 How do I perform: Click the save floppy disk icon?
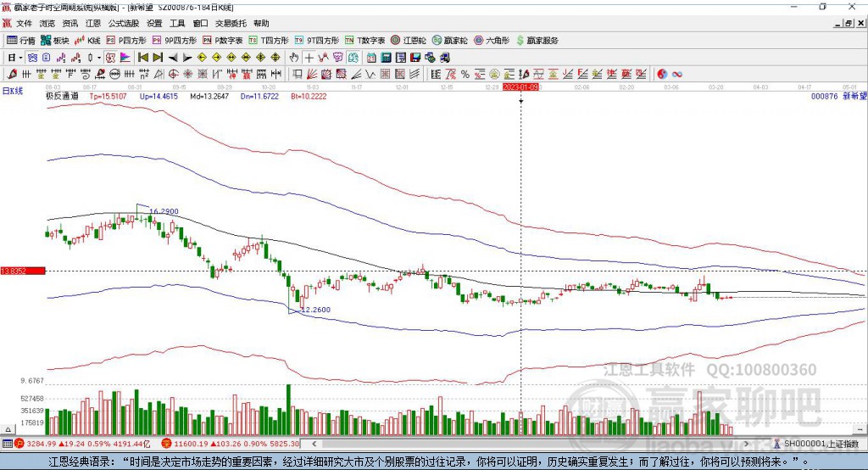(x=415, y=58)
